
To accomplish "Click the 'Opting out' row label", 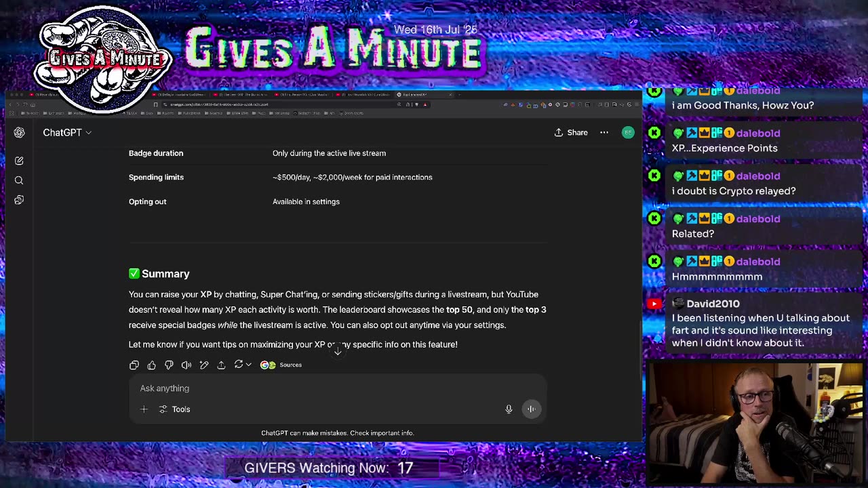I will (x=147, y=201).
